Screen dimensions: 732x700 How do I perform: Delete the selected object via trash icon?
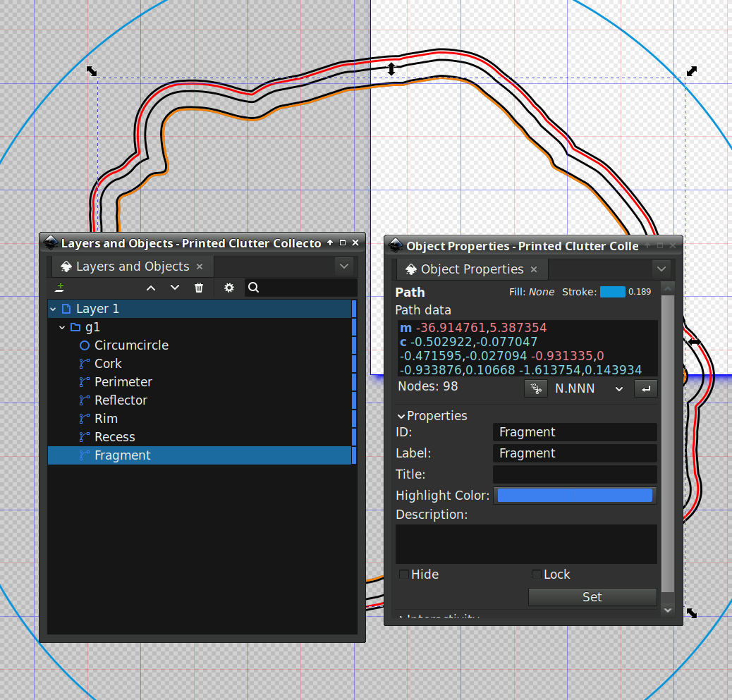tap(199, 288)
